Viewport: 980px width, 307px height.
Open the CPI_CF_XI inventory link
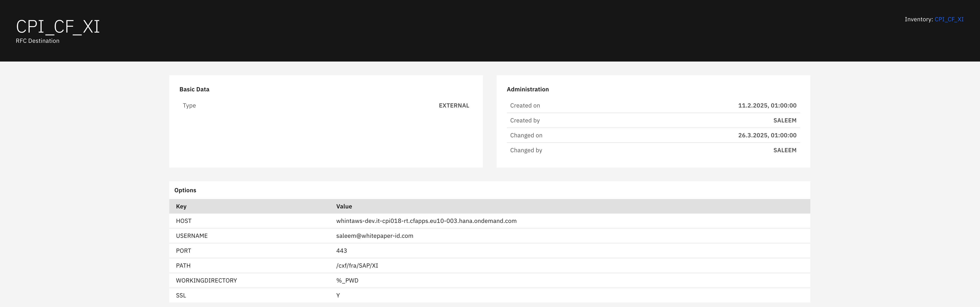[949, 19]
